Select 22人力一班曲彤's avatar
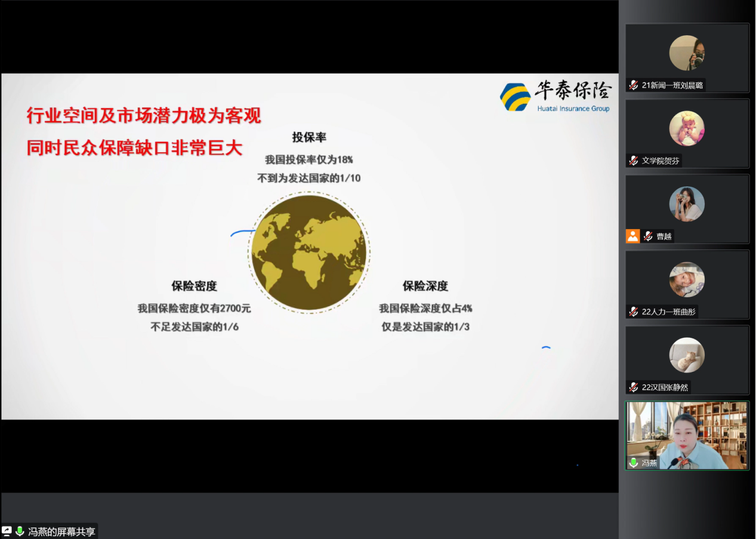Screen dimensions: 756x539 click(687, 279)
